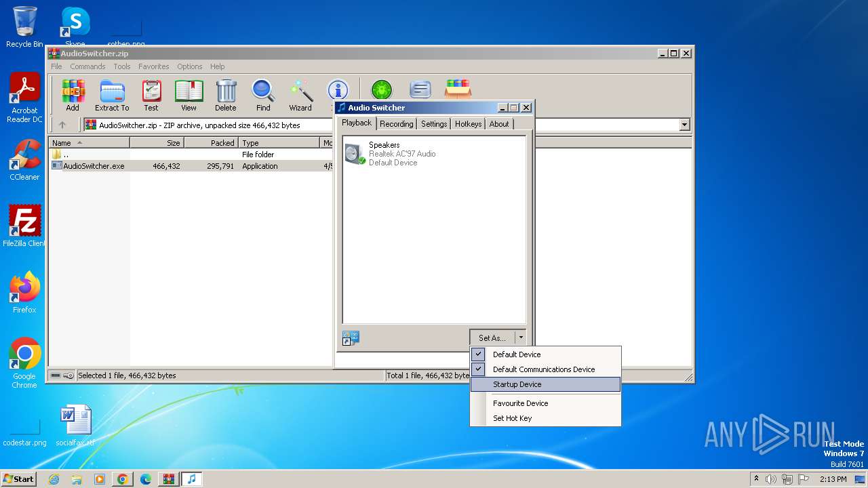Open the View toolbar icon in WinRAR

(x=189, y=95)
